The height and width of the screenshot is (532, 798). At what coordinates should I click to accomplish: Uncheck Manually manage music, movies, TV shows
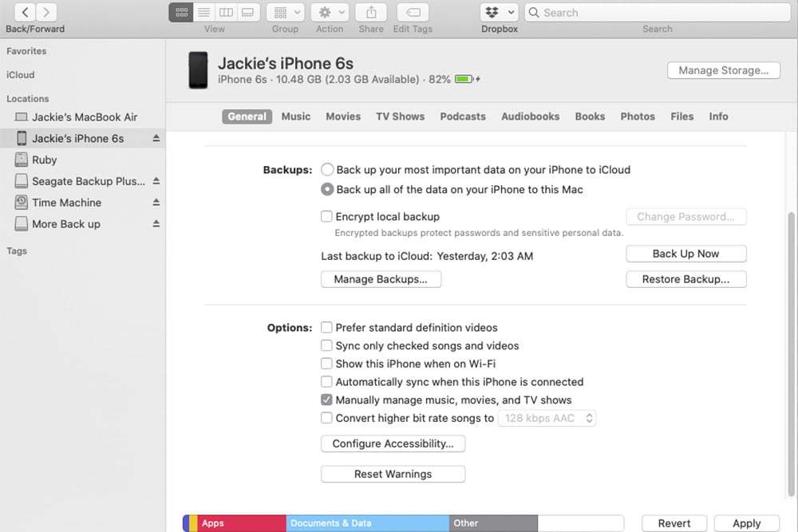click(326, 400)
